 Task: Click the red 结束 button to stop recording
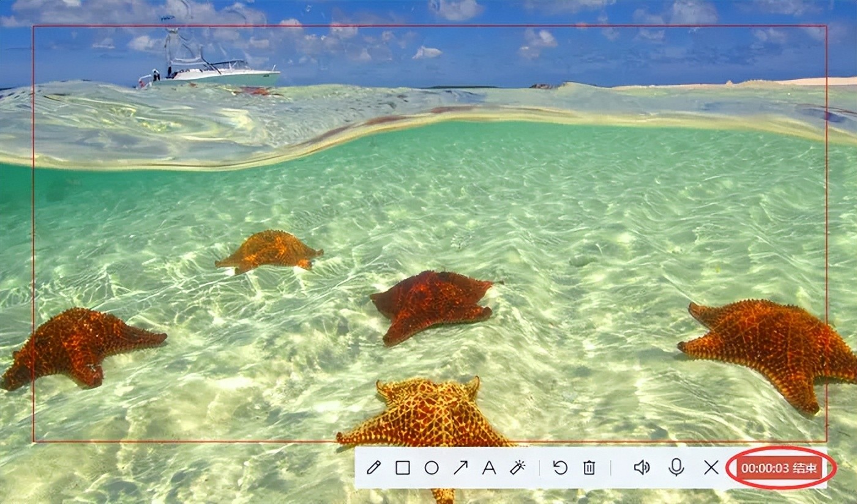pos(779,469)
